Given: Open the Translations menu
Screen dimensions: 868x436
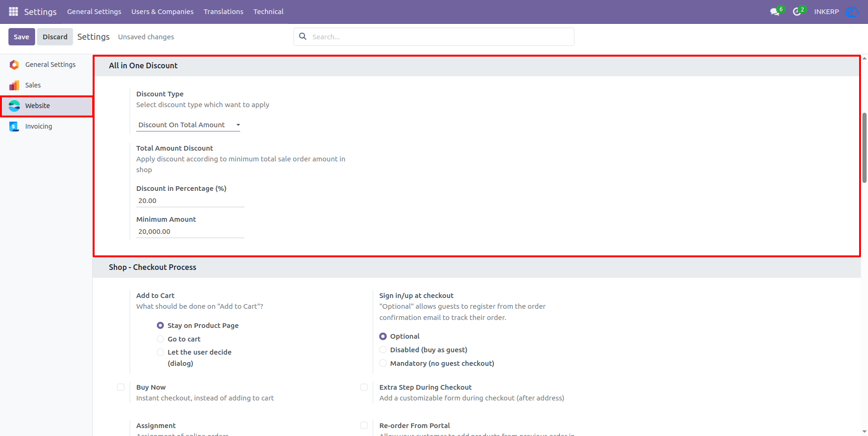Looking at the screenshot, I should coord(223,12).
